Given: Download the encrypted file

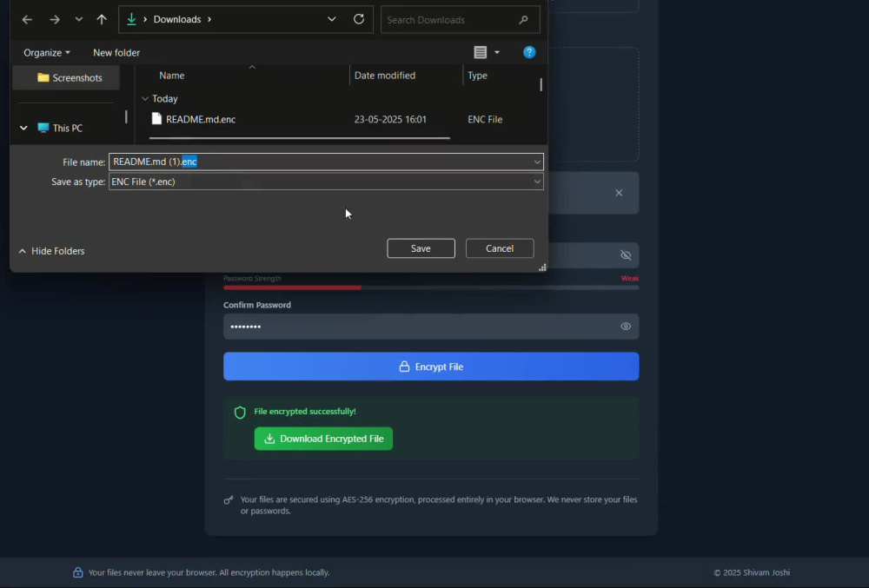Looking at the screenshot, I should pyautogui.click(x=323, y=439).
